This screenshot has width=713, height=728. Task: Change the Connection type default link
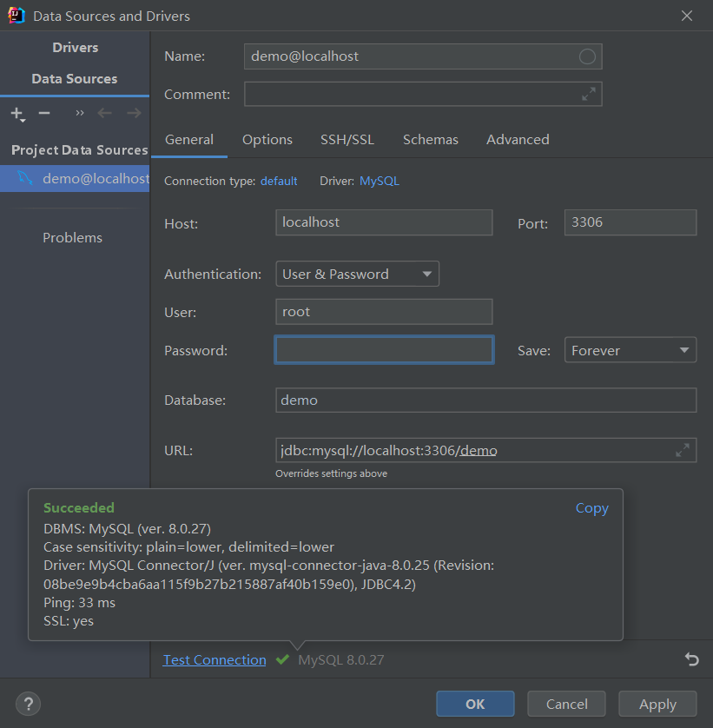(x=279, y=181)
